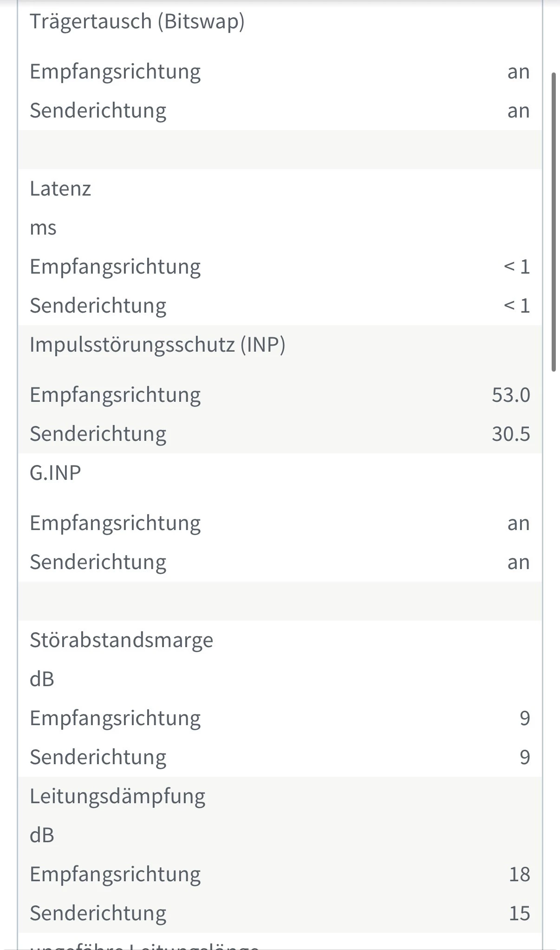The image size is (560, 950).
Task: Select the dB unit under Störabstandsmarge
Action: point(42,679)
